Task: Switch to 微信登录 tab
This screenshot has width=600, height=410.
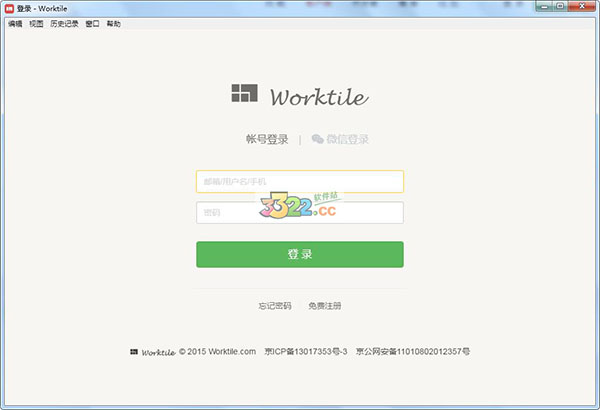Action: point(347,139)
